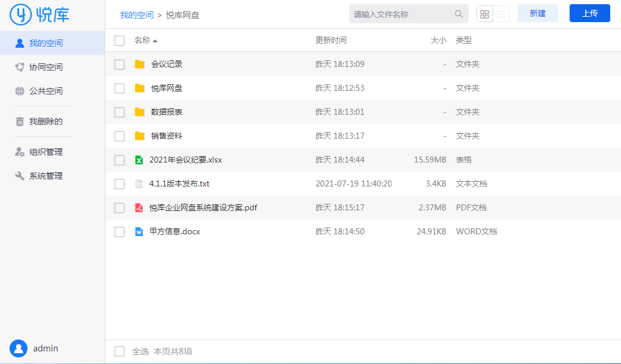
Task: Check the 数据报表 row checkbox
Action: click(x=120, y=112)
